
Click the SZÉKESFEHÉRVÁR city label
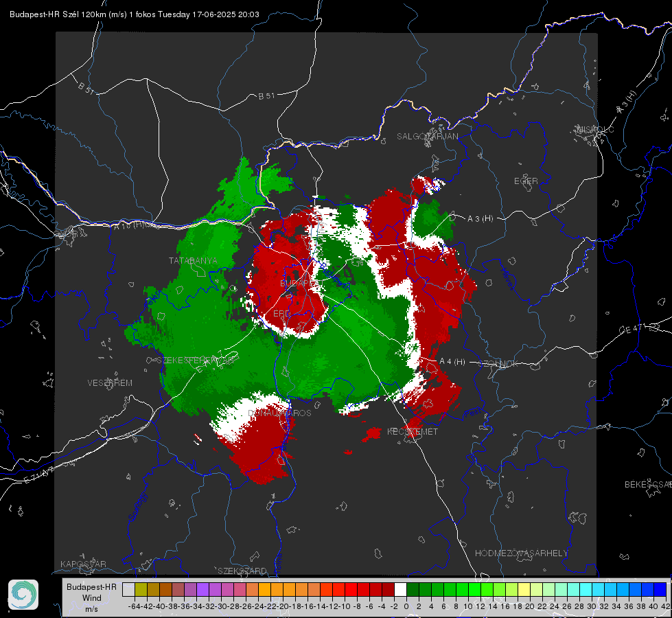click(x=196, y=360)
